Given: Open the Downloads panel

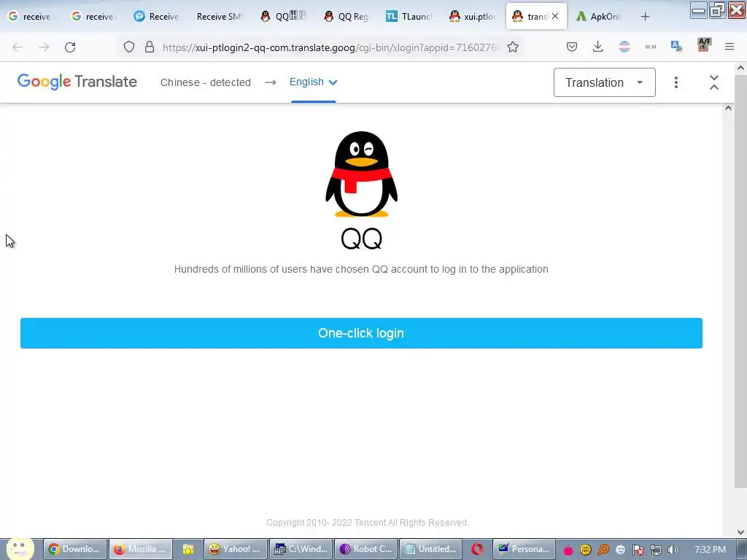Looking at the screenshot, I should [598, 47].
